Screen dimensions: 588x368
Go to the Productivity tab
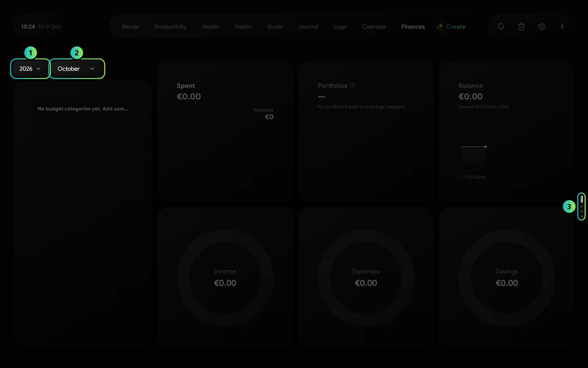coord(170,26)
